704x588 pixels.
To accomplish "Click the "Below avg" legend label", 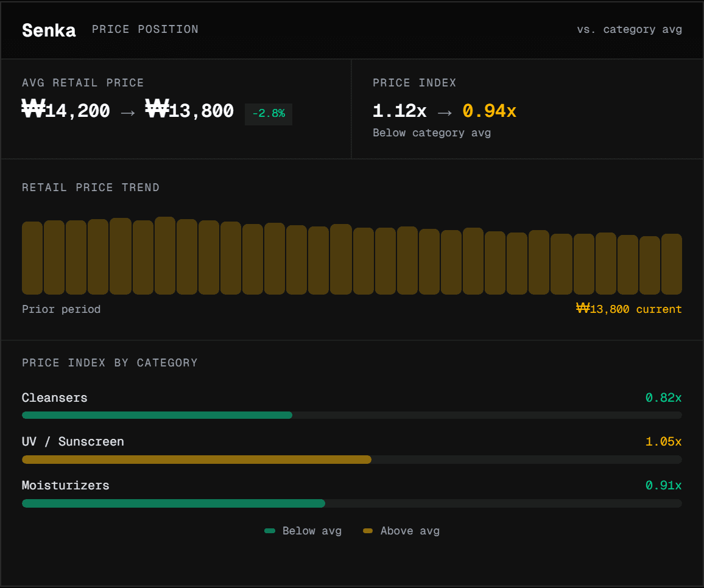I will pos(312,531).
